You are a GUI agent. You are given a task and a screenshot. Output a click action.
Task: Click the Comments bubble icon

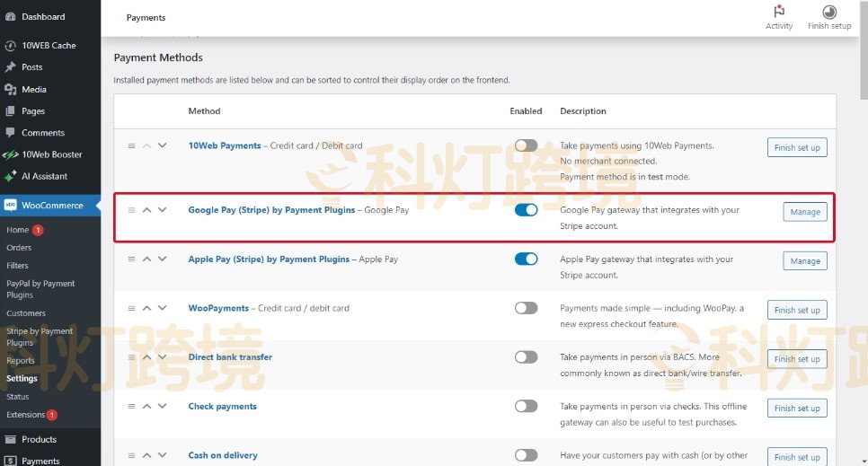tap(10, 132)
